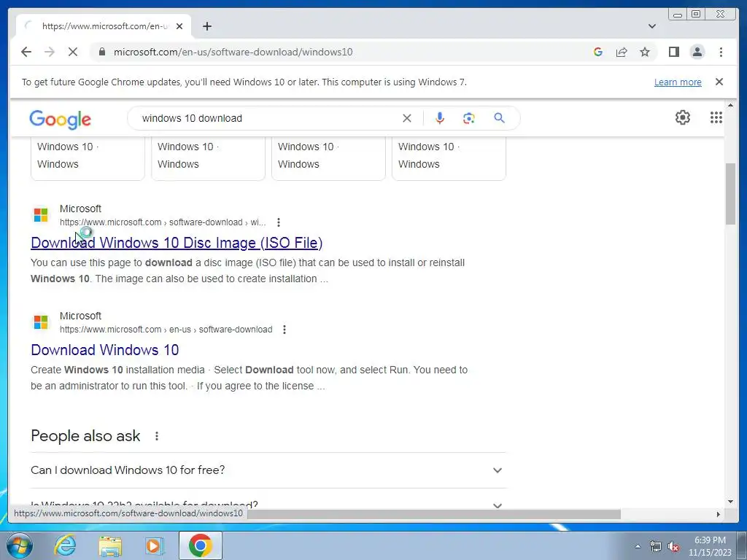Open more options for en-us › software-download result
Image resolution: width=747 pixels, height=560 pixels.
tap(284, 330)
